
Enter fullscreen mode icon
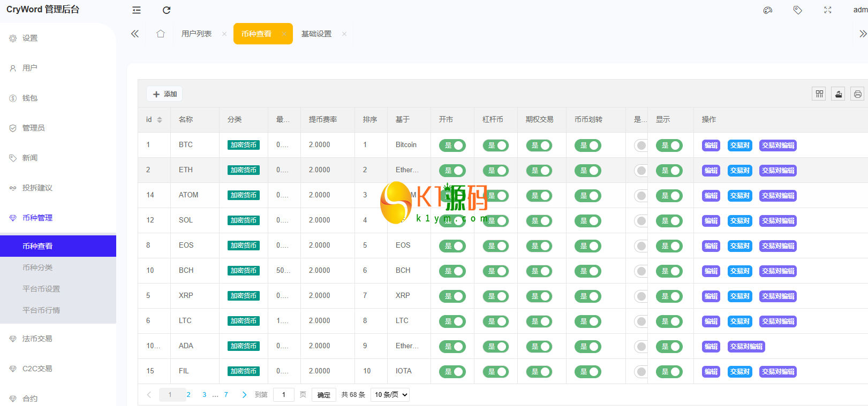coord(828,10)
